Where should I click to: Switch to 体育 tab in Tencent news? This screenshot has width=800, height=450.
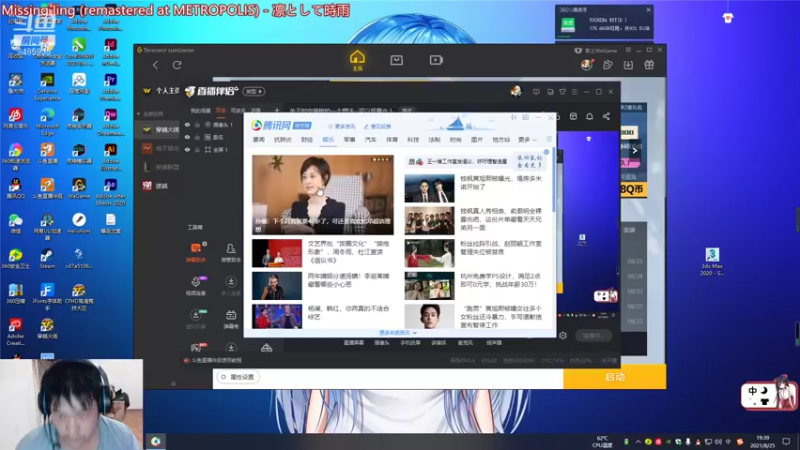point(391,139)
